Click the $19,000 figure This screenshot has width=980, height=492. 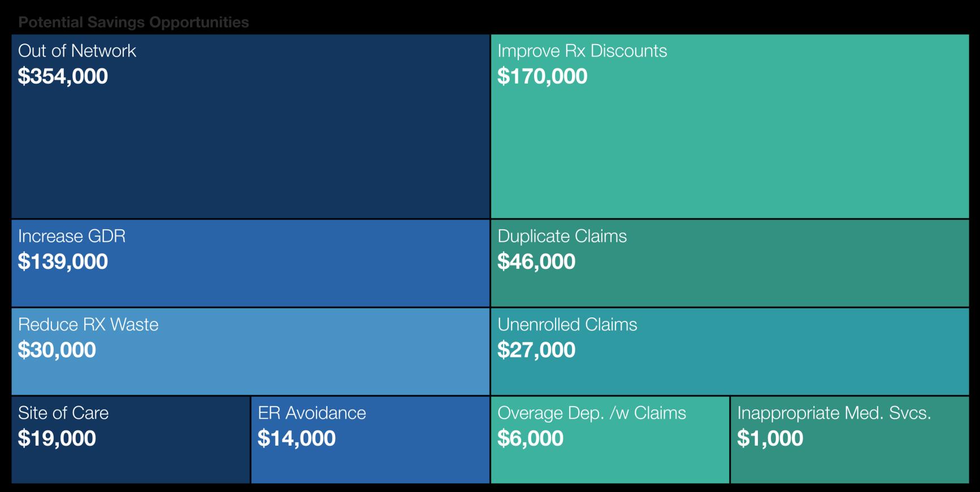point(57,438)
